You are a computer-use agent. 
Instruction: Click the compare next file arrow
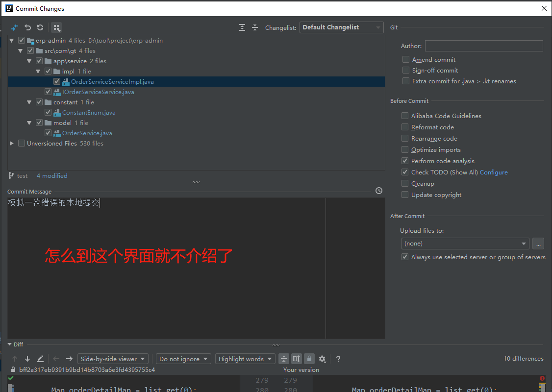pyautogui.click(x=69, y=359)
